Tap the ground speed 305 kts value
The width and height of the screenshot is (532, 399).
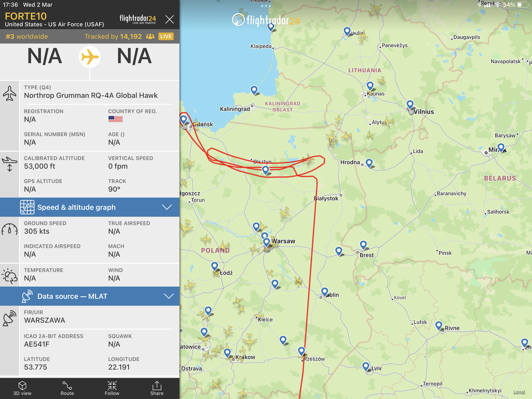tap(37, 231)
